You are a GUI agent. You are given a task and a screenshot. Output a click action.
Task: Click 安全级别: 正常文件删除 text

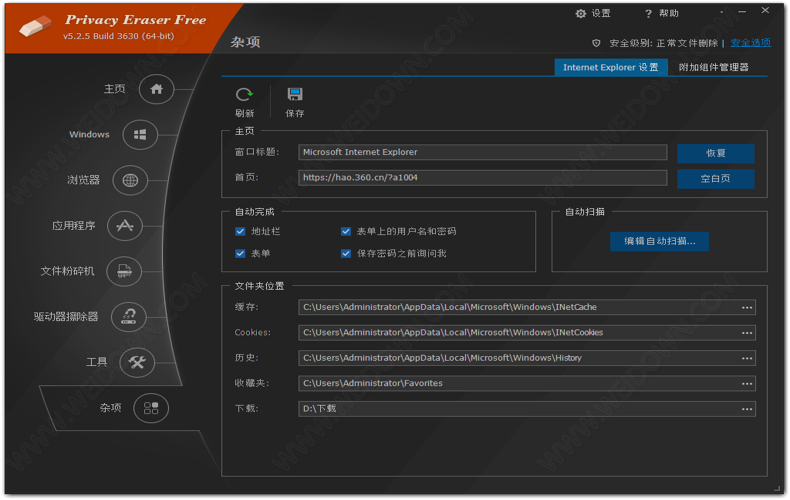click(664, 43)
